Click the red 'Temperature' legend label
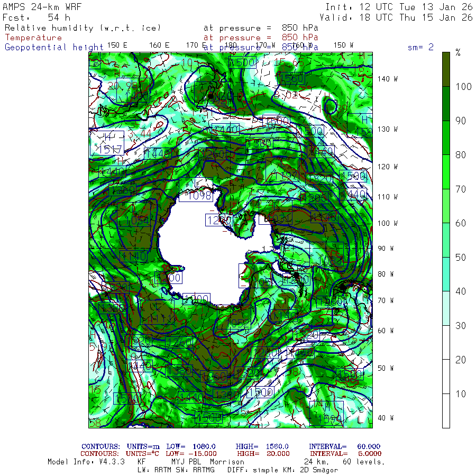This screenshot has width=476, height=476. (x=33, y=38)
